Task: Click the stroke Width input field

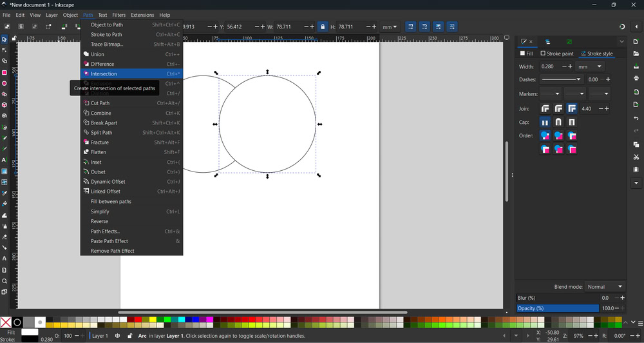Action: [547, 66]
